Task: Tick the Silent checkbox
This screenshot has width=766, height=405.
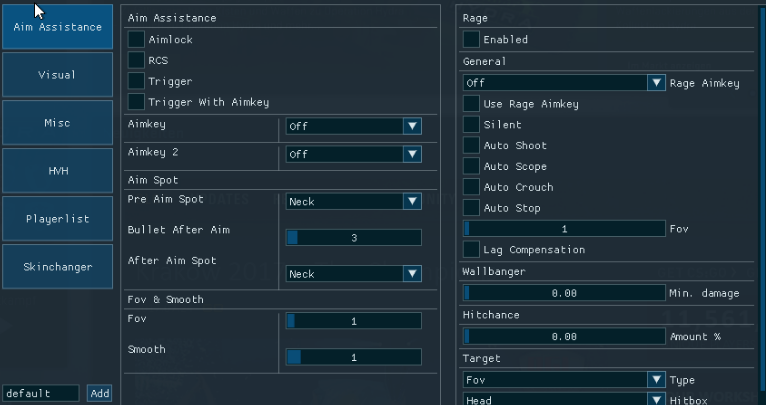Action: (472, 125)
